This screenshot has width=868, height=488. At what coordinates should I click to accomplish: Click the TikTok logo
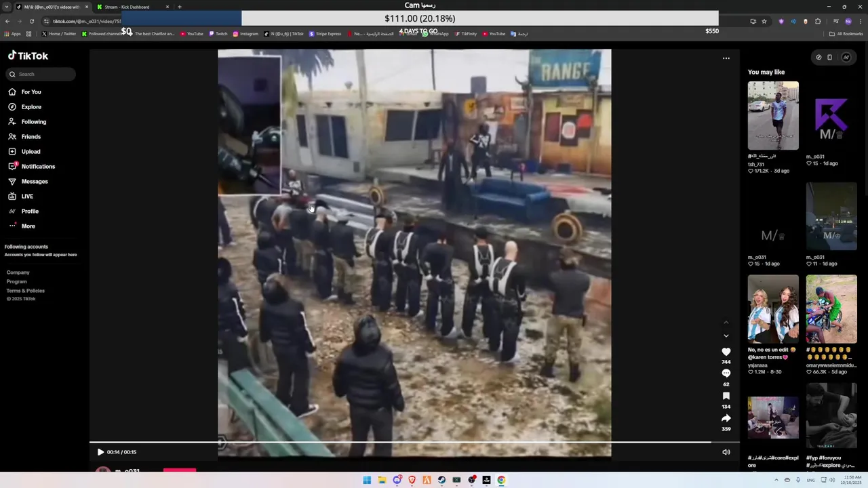pos(28,56)
